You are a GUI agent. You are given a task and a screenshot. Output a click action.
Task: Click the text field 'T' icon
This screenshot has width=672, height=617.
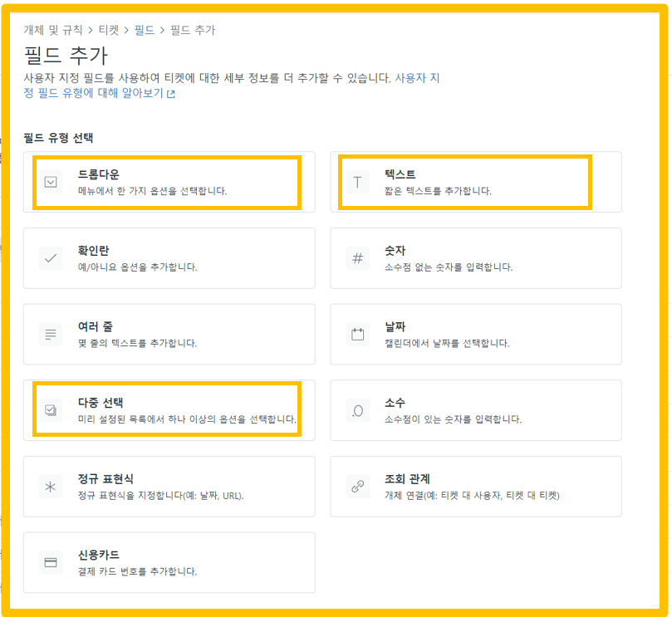tap(358, 182)
